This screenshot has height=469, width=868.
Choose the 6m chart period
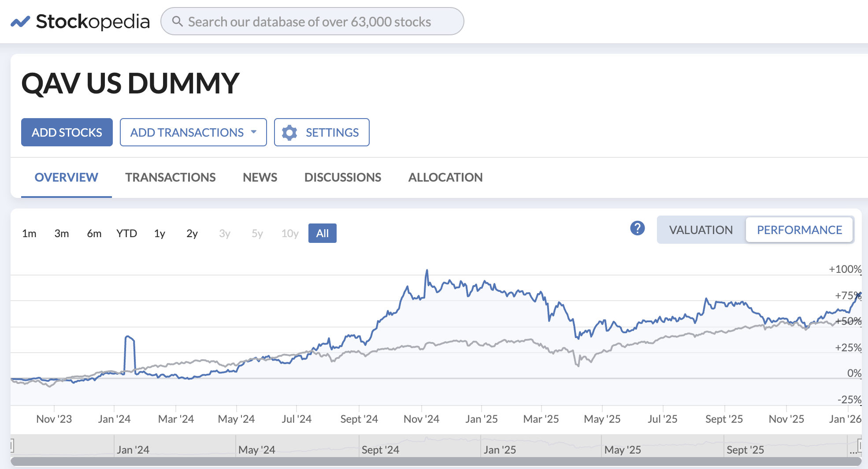(93, 233)
